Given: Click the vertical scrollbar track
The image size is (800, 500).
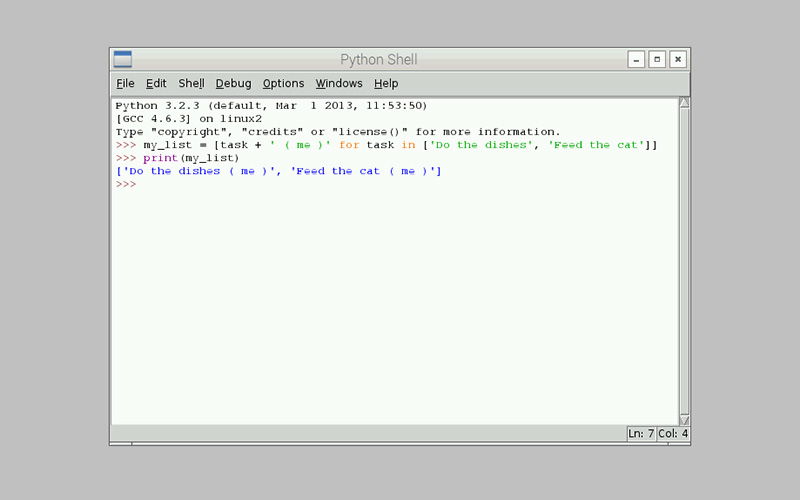Looking at the screenshot, I should [685, 261].
